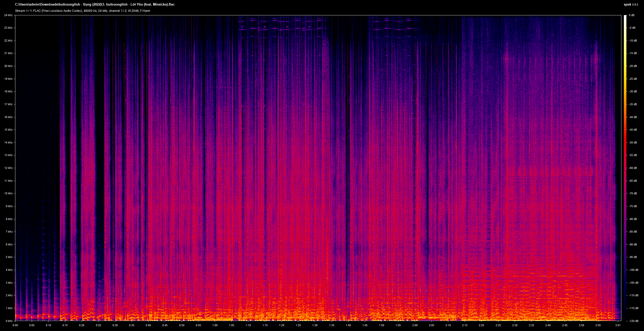Click the '-100 dB' scale label

(x=634, y=270)
